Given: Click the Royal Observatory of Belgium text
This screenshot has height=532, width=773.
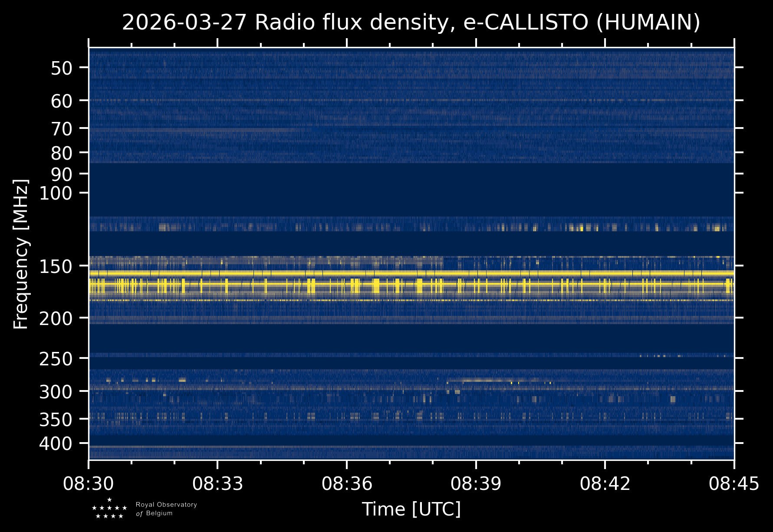Looking at the screenshot, I should click(166, 509).
